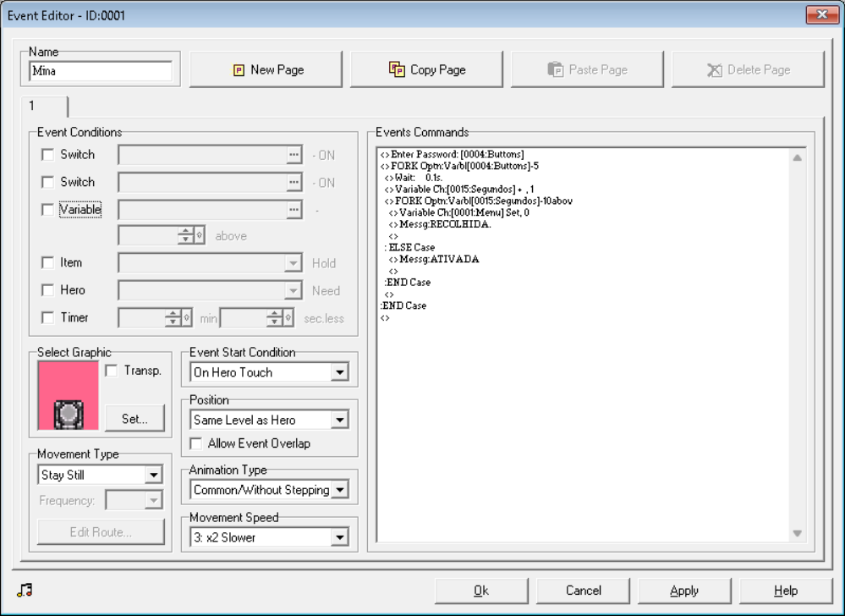The image size is (845, 616).
Task: Click the music note icon
Action: pos(25,590)
